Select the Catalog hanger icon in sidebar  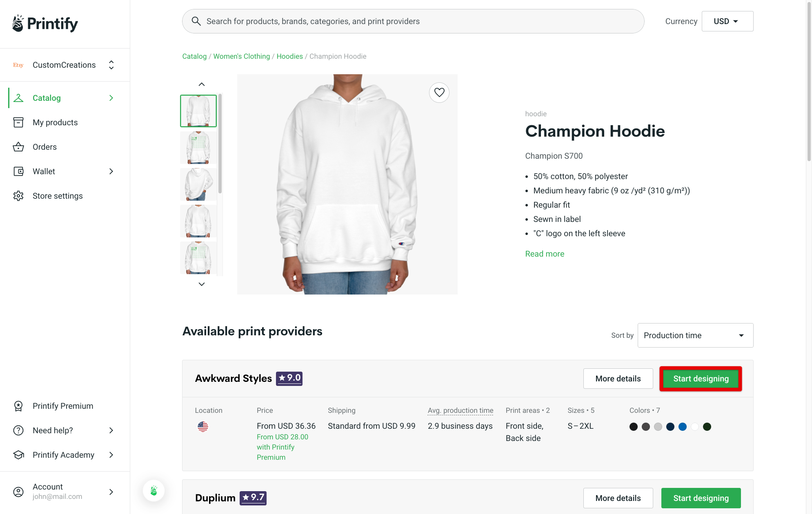tap(19, 98)
